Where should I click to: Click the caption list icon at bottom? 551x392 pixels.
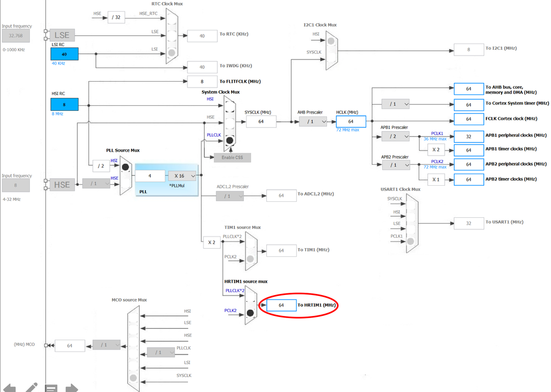[x=51, y=388]
